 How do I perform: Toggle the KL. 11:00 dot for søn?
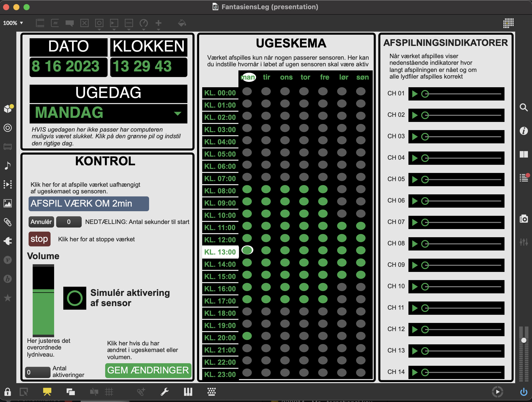tap(361, 226)
